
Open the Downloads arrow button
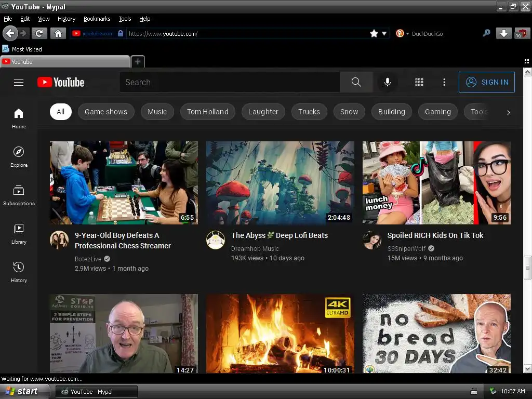tap(504, 33)
